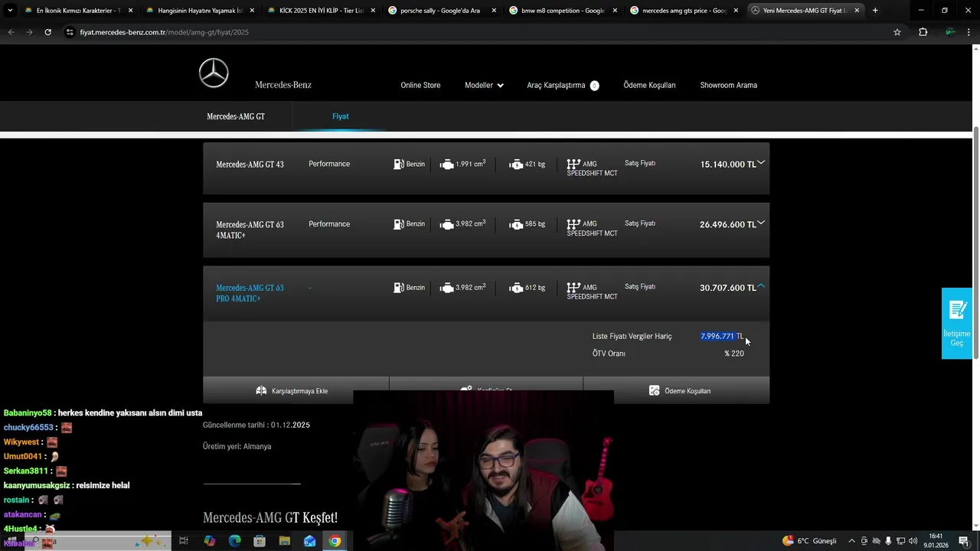Click the Mercedes-AMG GT Keşfet! heading
This screenshot has height=551, width=980.
270,517
